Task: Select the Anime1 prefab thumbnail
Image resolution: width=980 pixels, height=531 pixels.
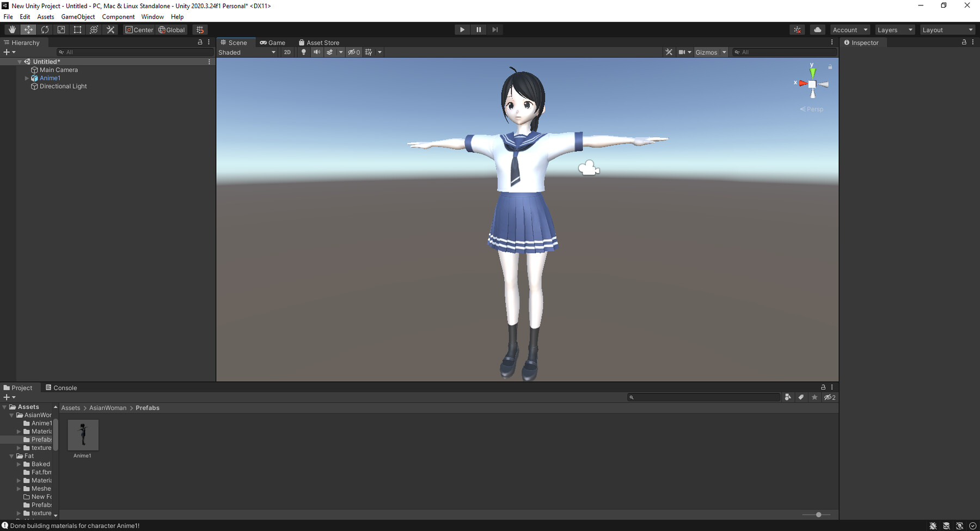Action: (82, 435)
